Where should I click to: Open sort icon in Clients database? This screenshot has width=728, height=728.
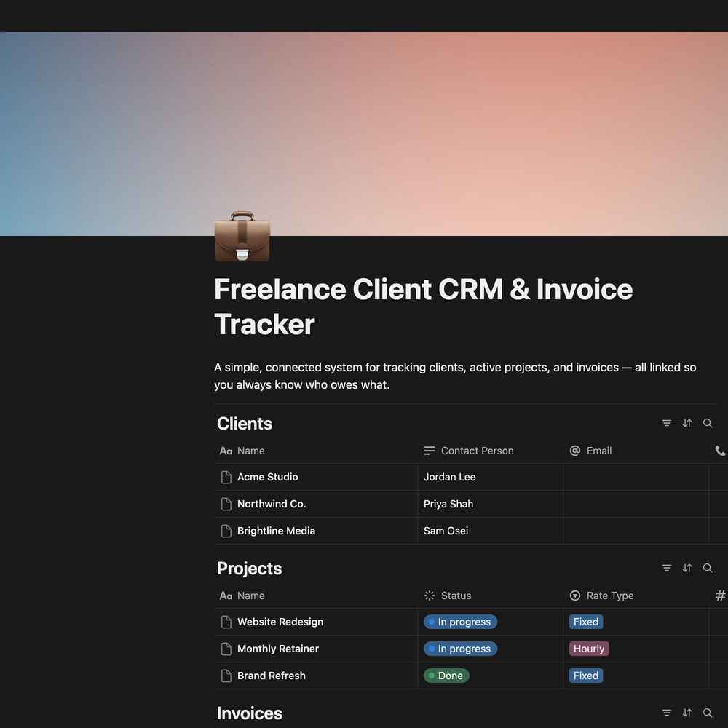(687, 423)
